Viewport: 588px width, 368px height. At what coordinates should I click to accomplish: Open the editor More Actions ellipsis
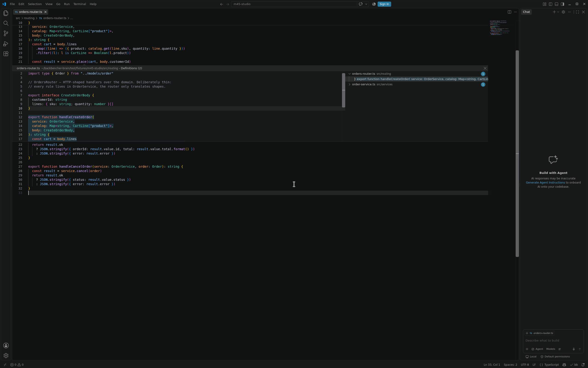point(515,12)
